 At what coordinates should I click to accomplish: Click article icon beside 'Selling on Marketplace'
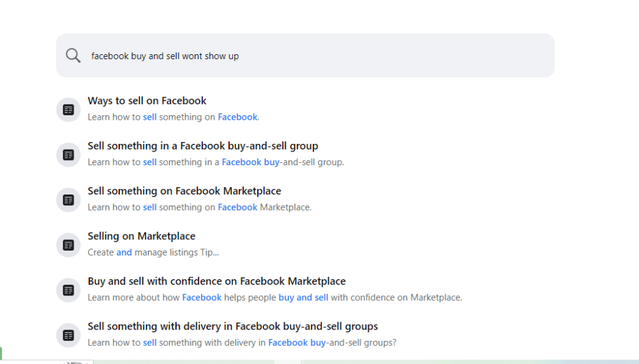coord(69,245)
